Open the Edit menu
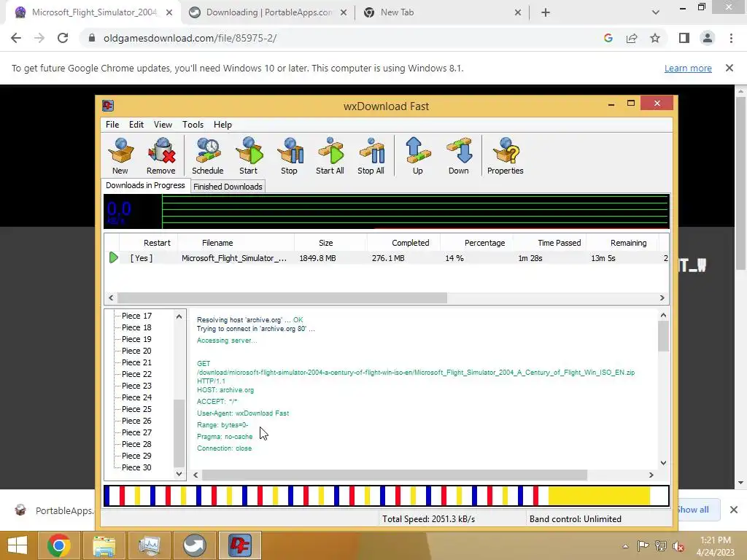The width and height of the screenshot is (747, 560). pos(136,124)
